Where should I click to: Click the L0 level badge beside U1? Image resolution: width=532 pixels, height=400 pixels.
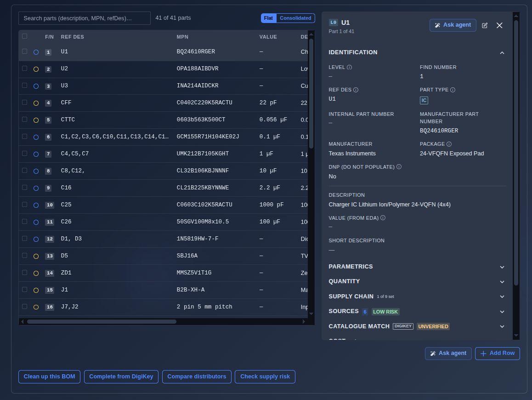point(333,23)
